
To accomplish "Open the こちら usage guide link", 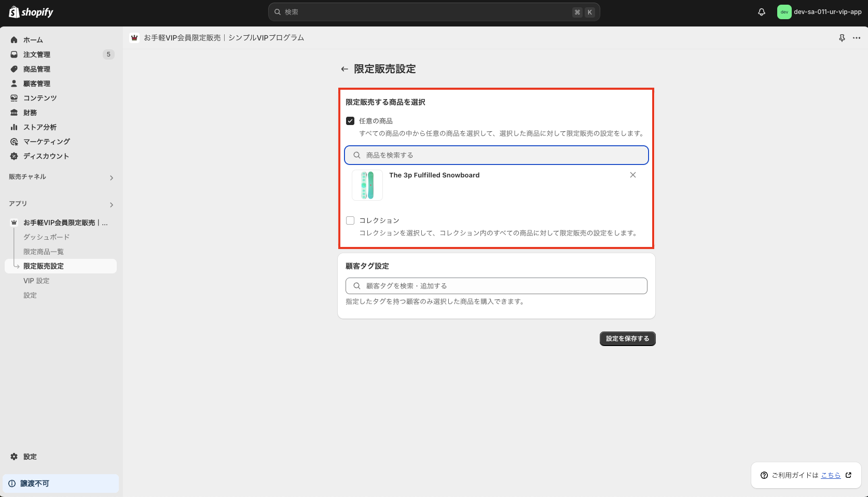I will (830, 475).
